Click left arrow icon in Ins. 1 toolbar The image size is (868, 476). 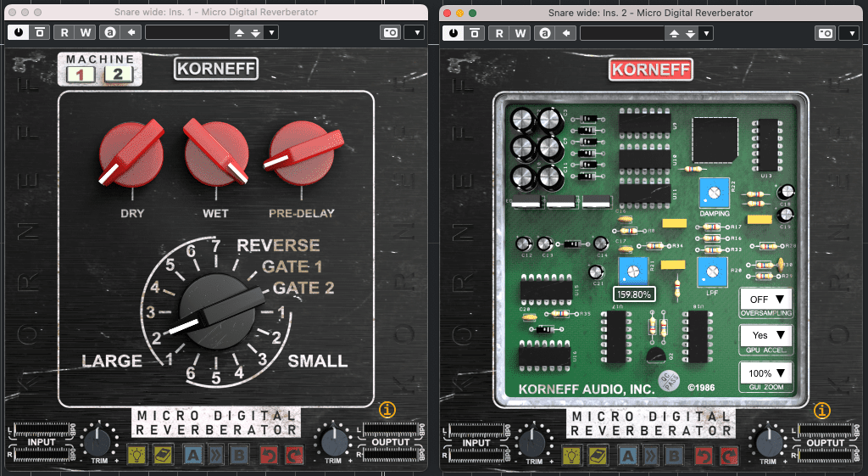pyautogui.click(x=131, y=33)
